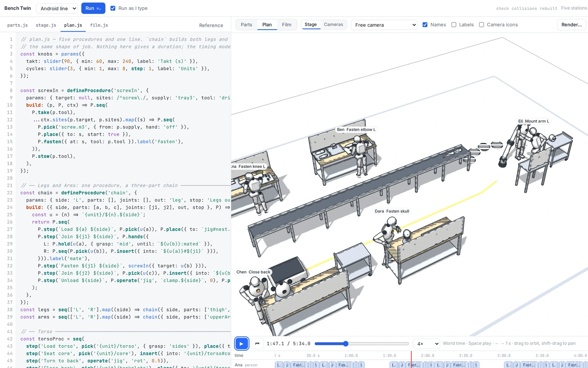
Task: Click the 1:00.0 mark on time ruler
Action: [x=352, y=355]
